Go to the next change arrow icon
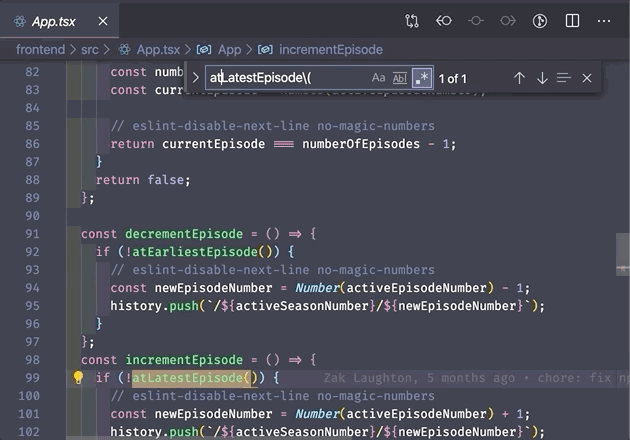630x440 pixels. [x=508, y=21]
